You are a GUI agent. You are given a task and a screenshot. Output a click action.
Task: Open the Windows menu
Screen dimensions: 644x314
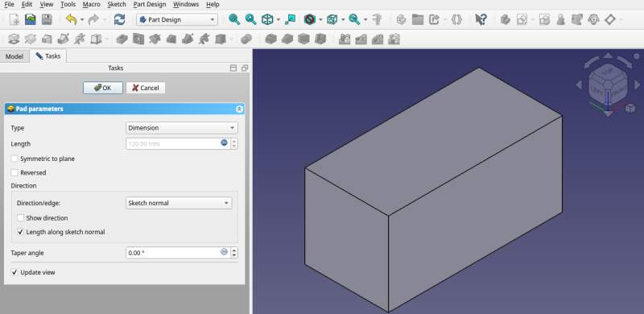click(x=186, y=4)
